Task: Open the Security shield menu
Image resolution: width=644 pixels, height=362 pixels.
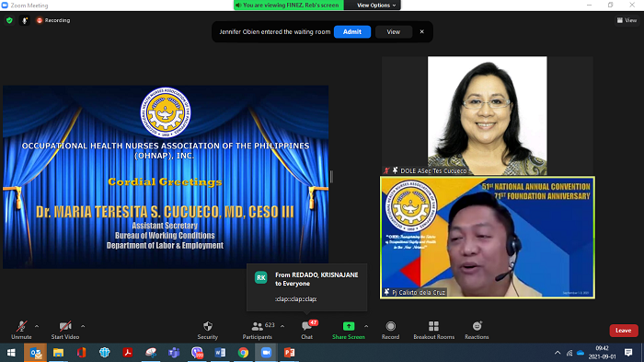Action: (207, 330)
